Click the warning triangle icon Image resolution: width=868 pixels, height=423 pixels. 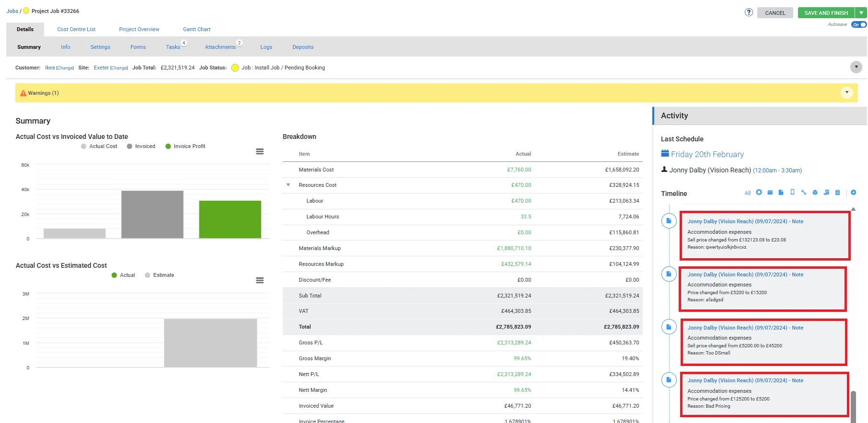tap(23, 93)
